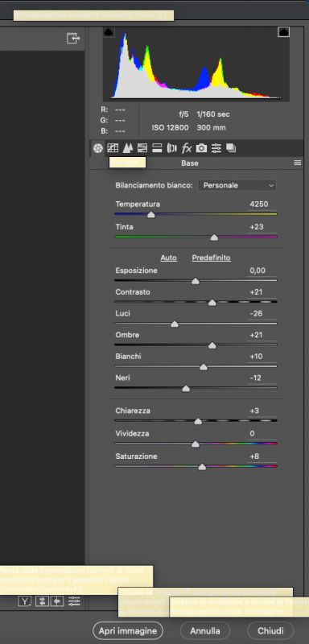The image size is (309, 644).
Task: Select the Luci value field -26
Action: tap(262, 313)
